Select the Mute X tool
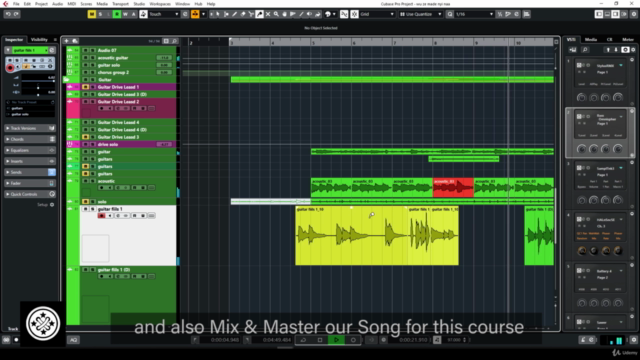The width and height of the screenshot is (640, 360). coord(268,14)
